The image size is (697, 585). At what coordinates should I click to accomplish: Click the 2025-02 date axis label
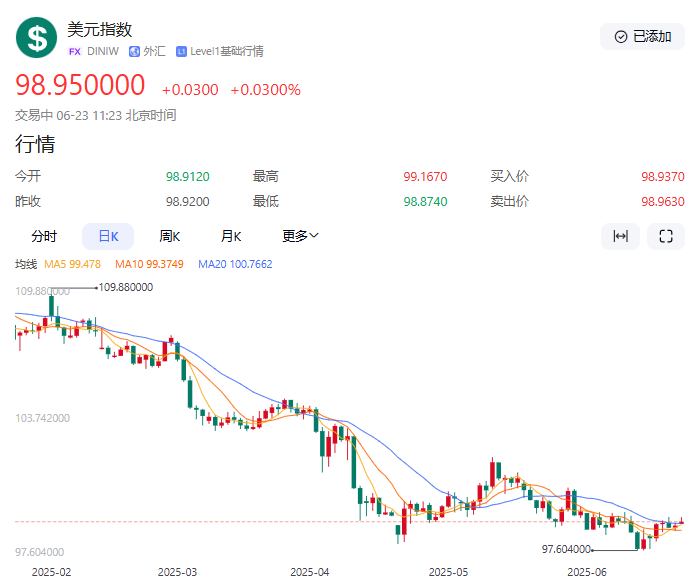(52, 572)
